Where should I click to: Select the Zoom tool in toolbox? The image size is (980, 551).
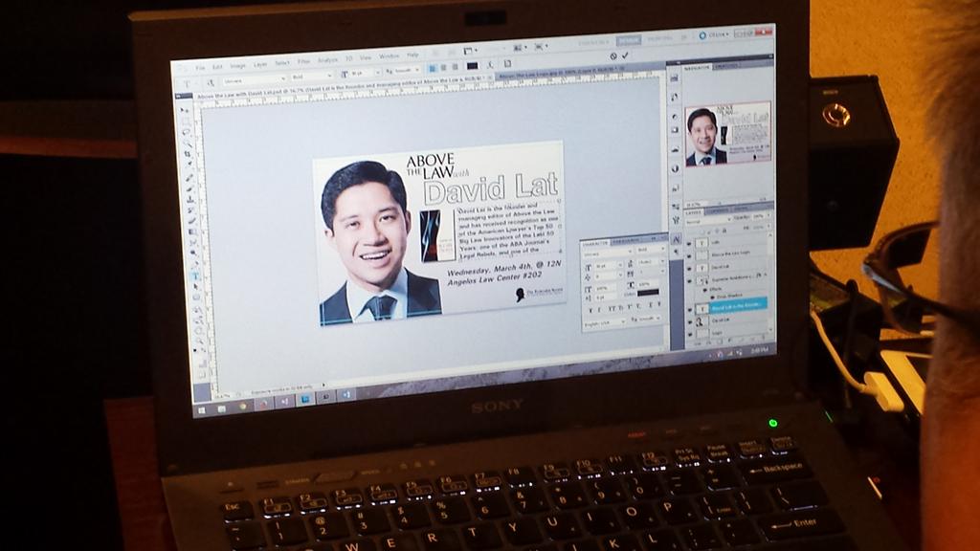(199, 341)
